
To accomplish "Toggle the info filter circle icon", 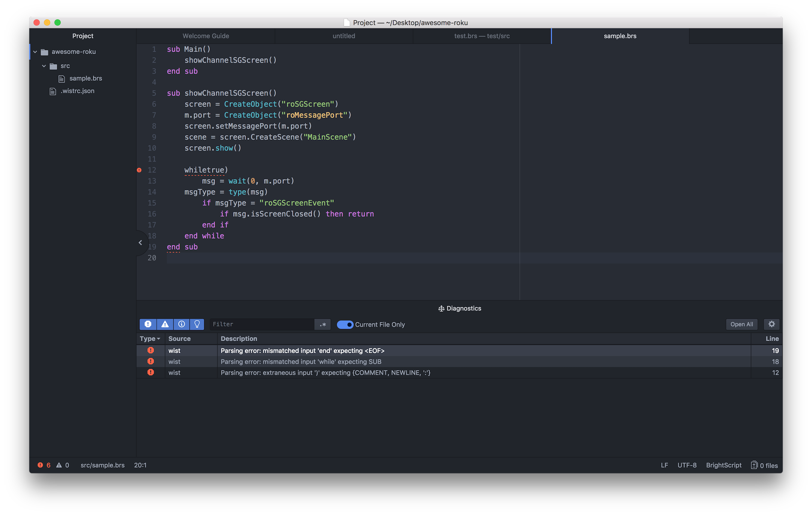I will 182,324.
